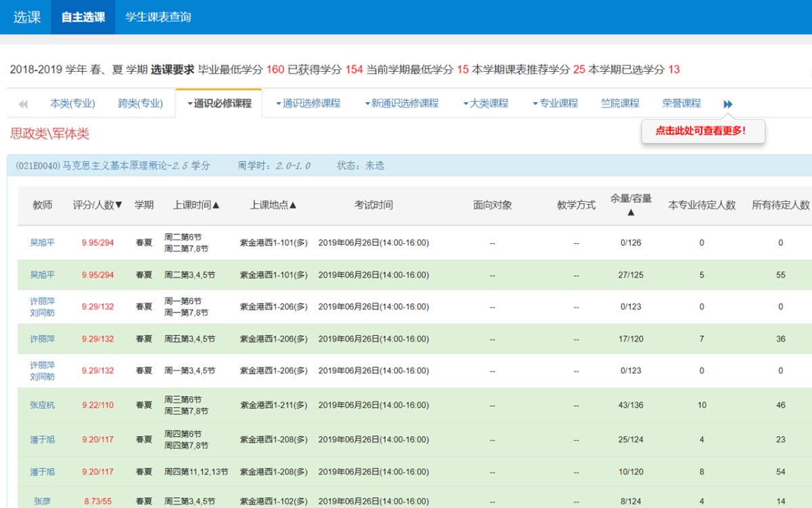Click the left double-arrow tab scroll icon

23,104
